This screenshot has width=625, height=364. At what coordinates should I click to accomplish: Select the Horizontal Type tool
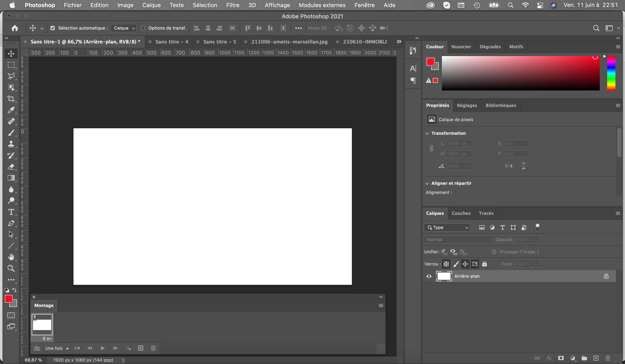tap(11, 212)
